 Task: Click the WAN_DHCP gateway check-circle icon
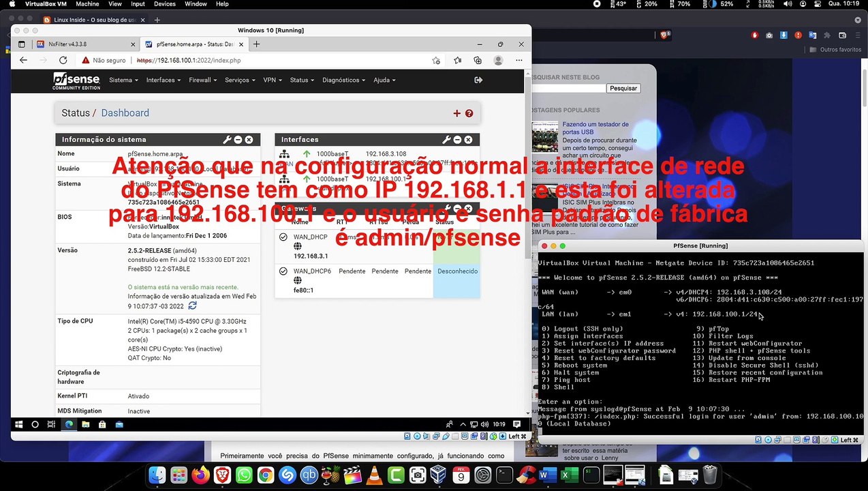pyautogui.click(x=283, y=237)
